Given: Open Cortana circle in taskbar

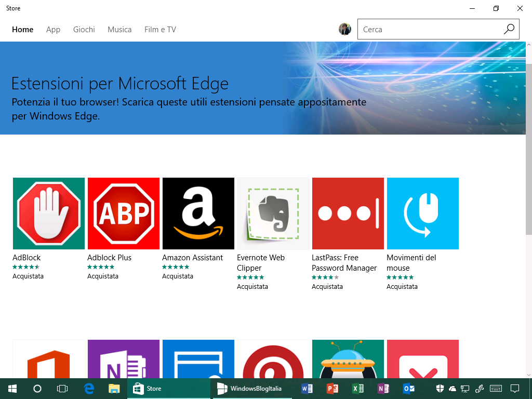Looking at the screenshot, I should pos(37,389).
